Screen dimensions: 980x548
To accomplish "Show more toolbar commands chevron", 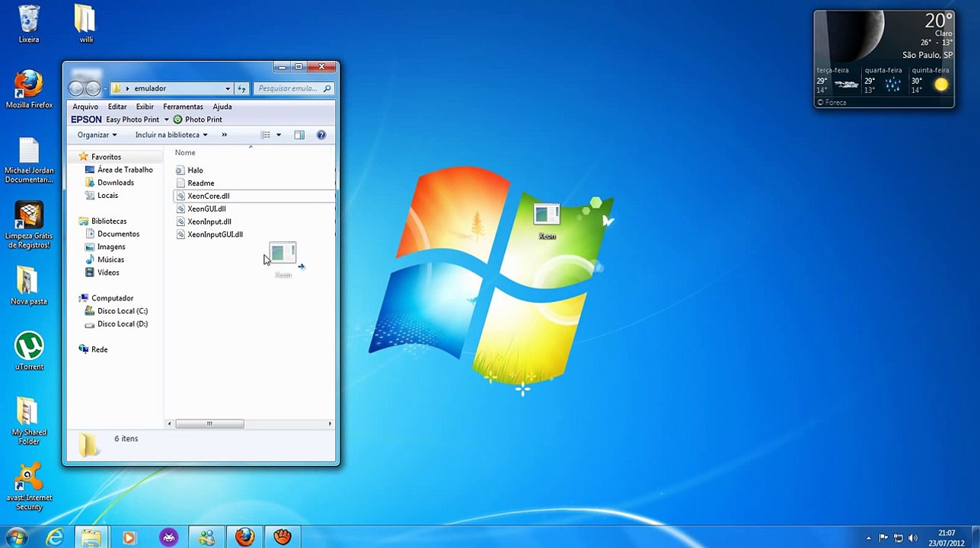I will click(x=224, y=135).
